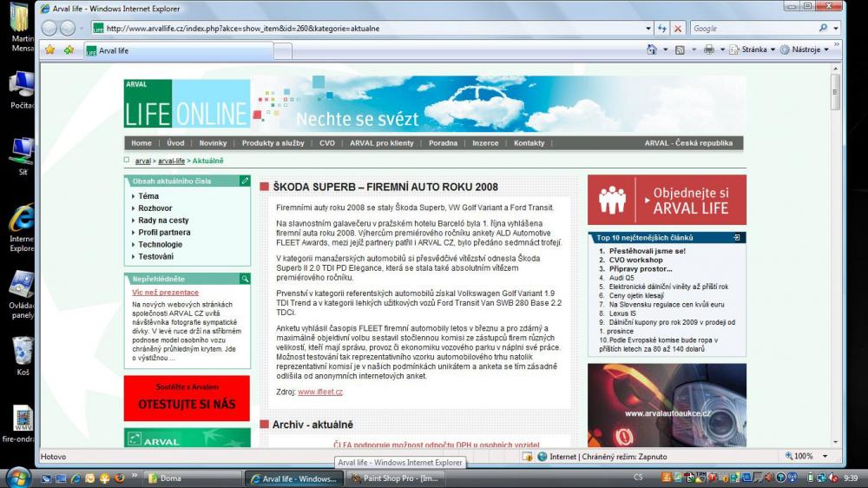868x488 pixels.
Task: Open zoom level 100% dropdown
Action: (x=825, y=457)
